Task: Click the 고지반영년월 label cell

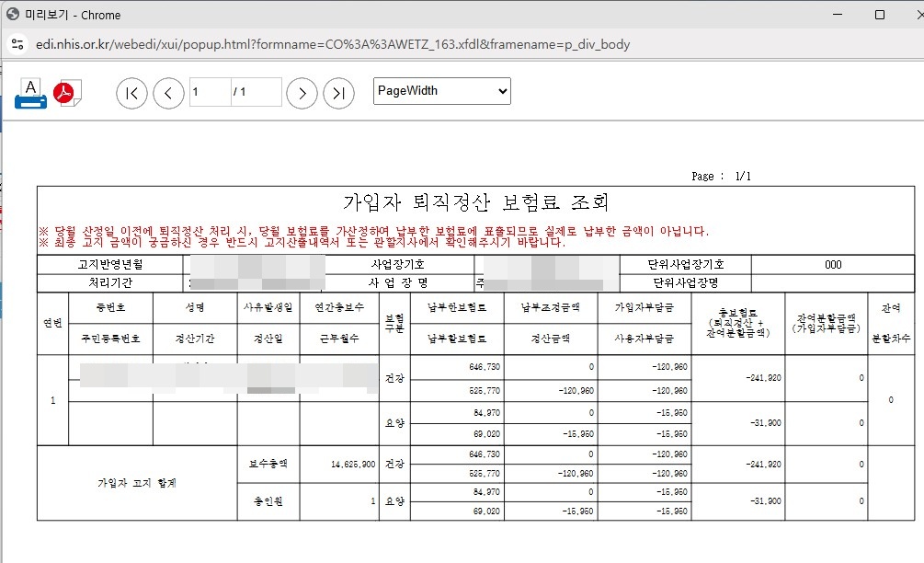Action: click(x=110, y=264)
